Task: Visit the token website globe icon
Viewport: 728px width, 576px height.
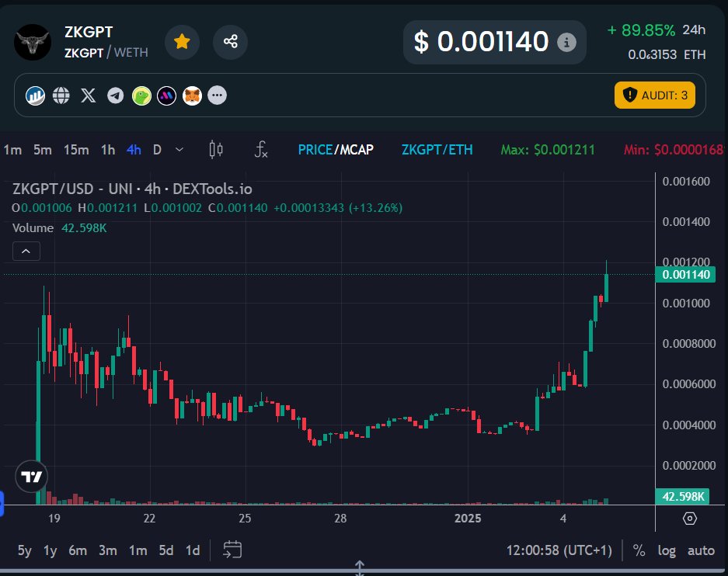Action: (x=61, y=95)
